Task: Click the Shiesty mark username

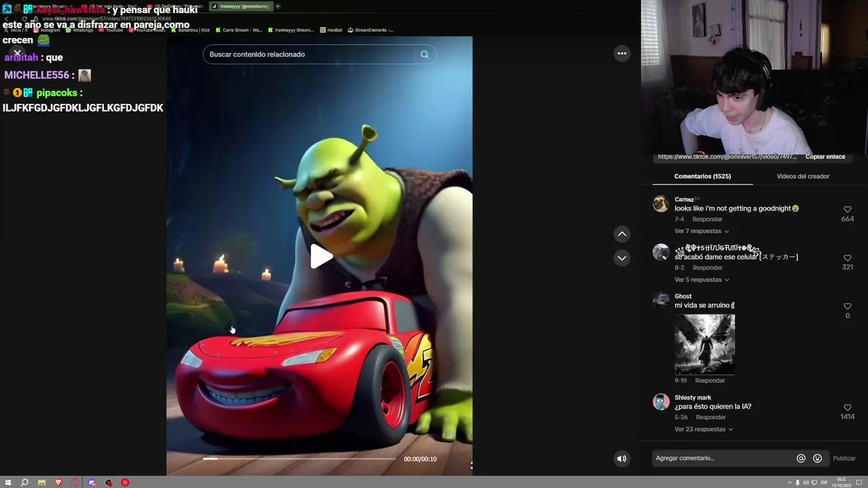Action: coord(692,398)
